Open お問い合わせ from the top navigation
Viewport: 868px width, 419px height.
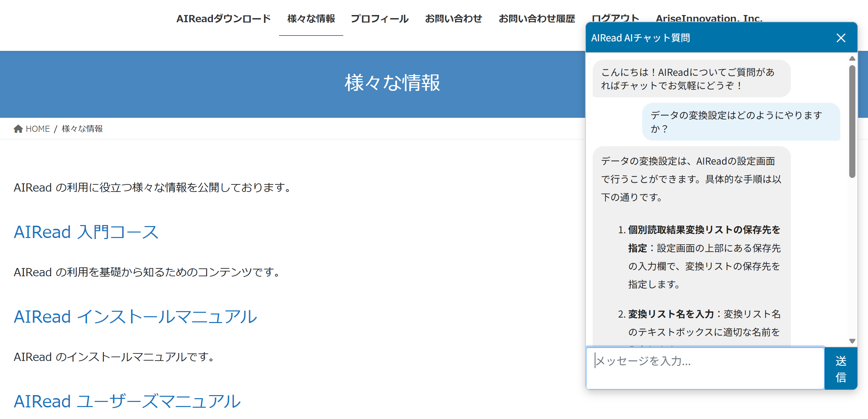(x=453, y=18)
